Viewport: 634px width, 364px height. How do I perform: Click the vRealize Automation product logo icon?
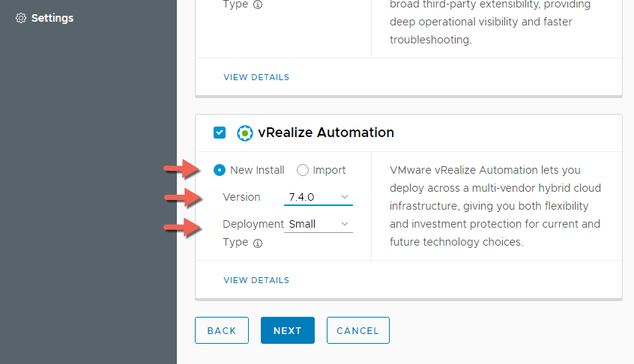pyautogui.click(x=244, y=133)
